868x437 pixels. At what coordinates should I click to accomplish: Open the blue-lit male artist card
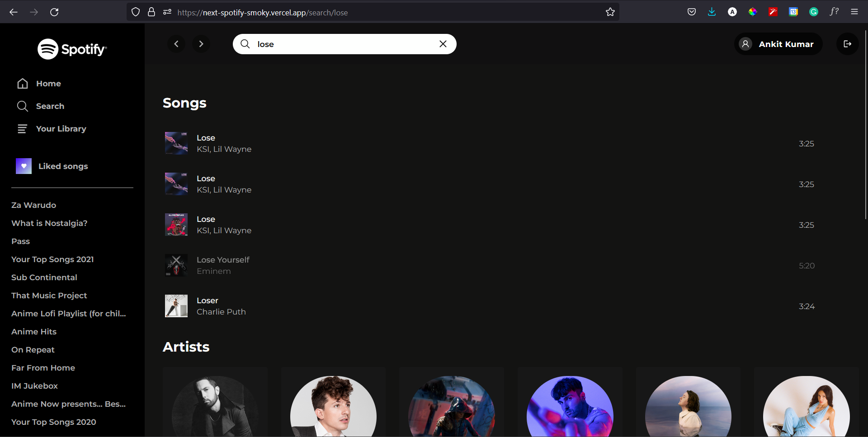[570, 406]
